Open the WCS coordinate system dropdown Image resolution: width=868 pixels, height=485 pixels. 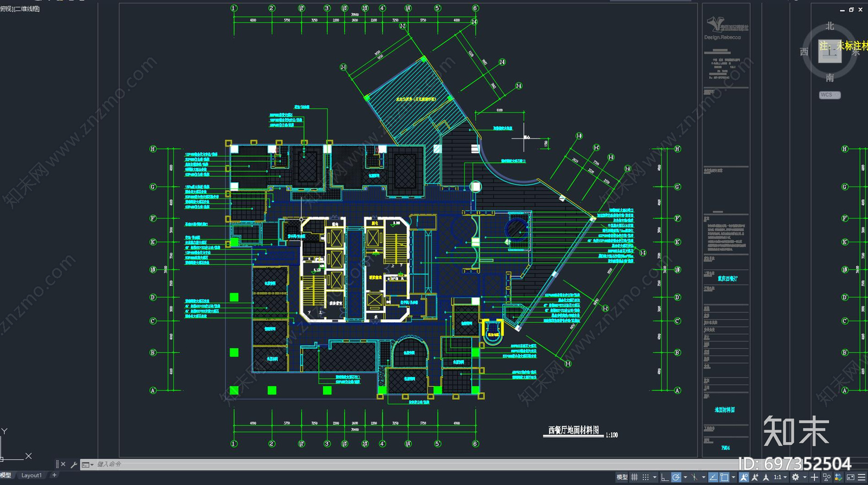click(829, 95)
